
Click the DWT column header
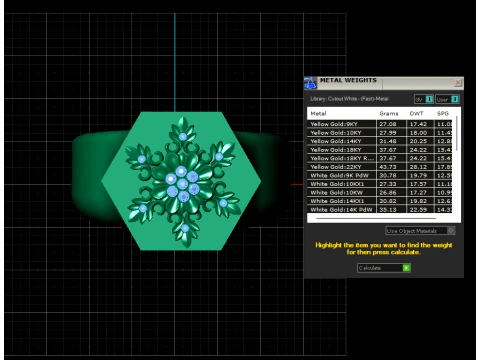click(x=417, y=114)
